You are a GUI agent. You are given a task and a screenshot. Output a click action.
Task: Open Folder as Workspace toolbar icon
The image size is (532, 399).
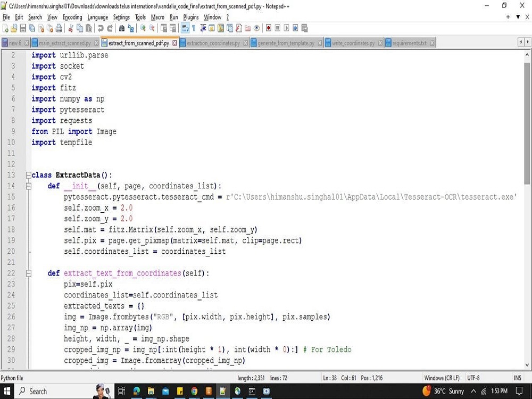click(248, 28)
